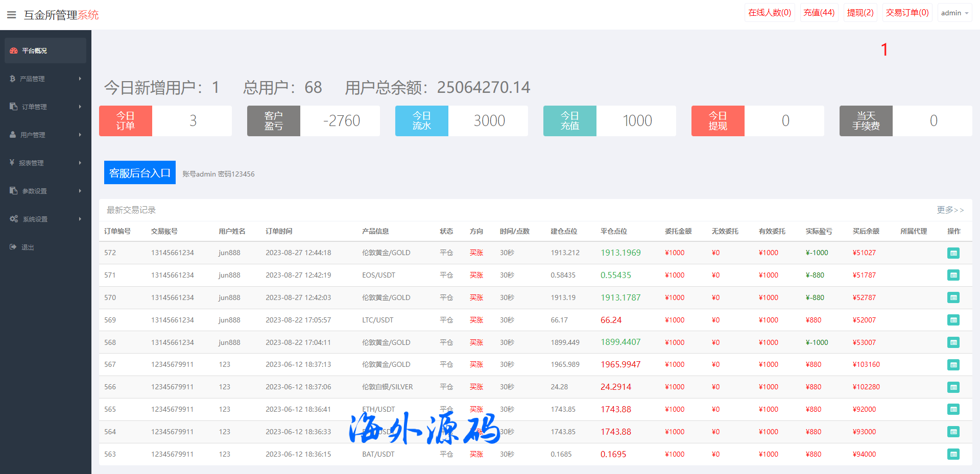The image size is (980, 474).
Task: Open the admin account dropdown
Action: 954,13
